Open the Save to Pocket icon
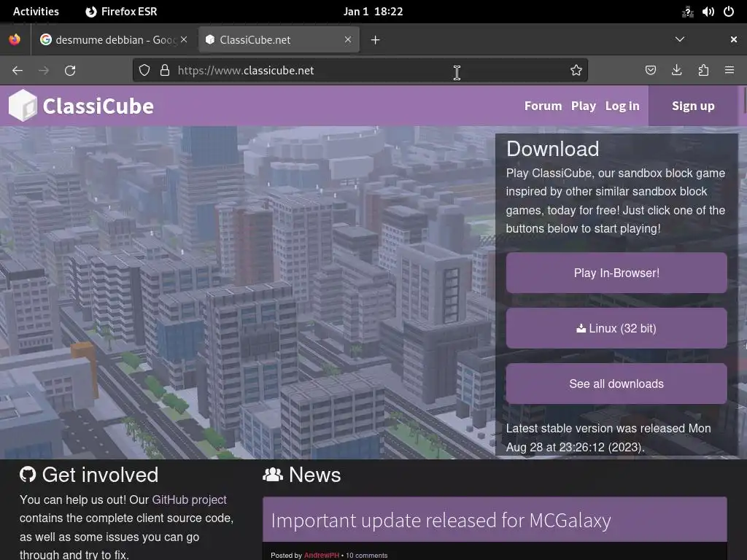The image size is (747, 560). click(650, 71)
